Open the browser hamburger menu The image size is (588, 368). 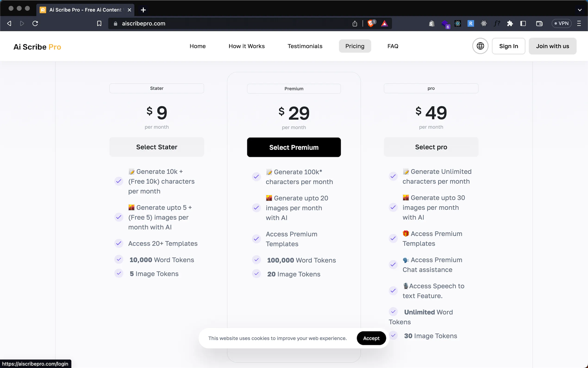(579, 23)
